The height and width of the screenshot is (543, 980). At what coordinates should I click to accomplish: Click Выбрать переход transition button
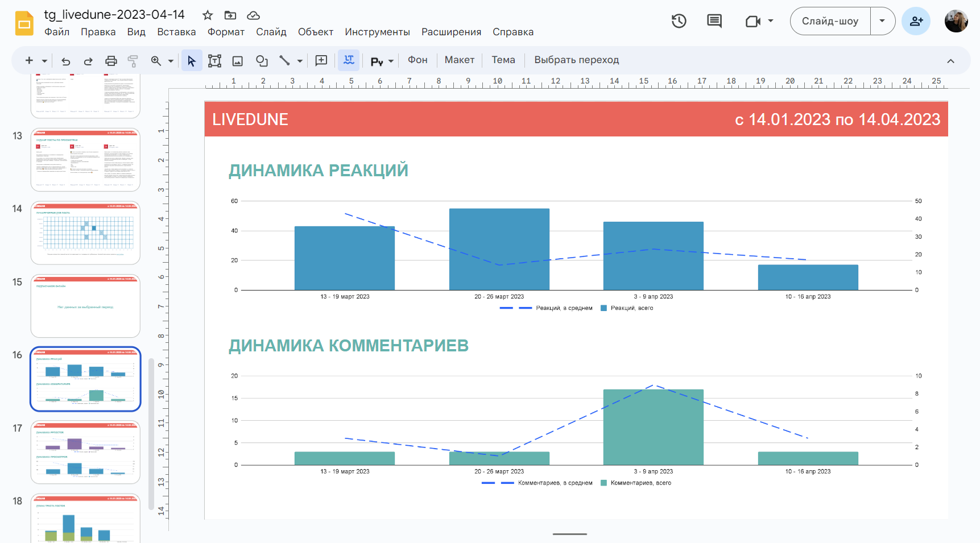(x=576, y=60)
